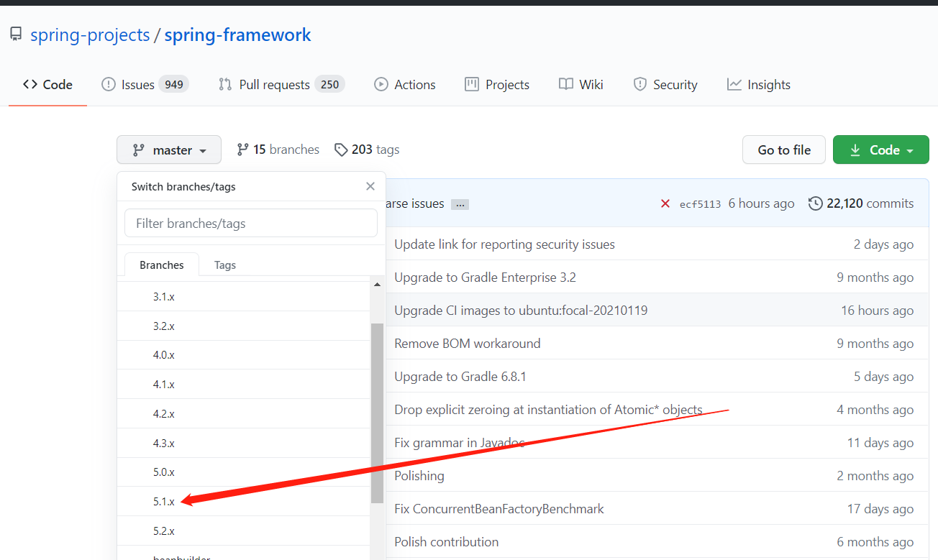Open commit Update link for reporting security issues
Viewport: 938px width, 560px height.
(504, 244)
